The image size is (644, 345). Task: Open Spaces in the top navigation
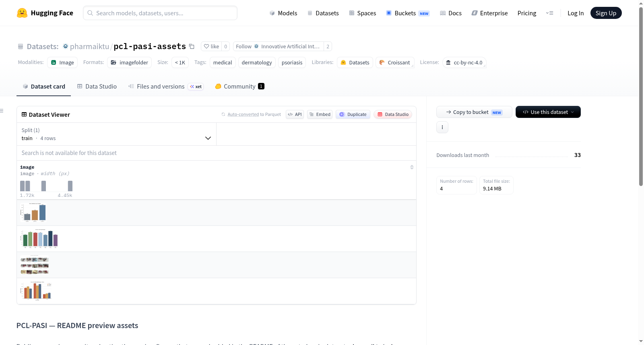coord(363,13)
